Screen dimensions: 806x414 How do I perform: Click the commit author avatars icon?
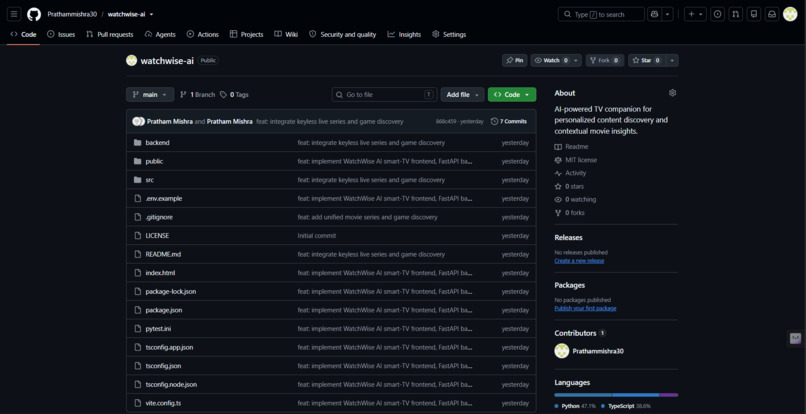point(138,121)
